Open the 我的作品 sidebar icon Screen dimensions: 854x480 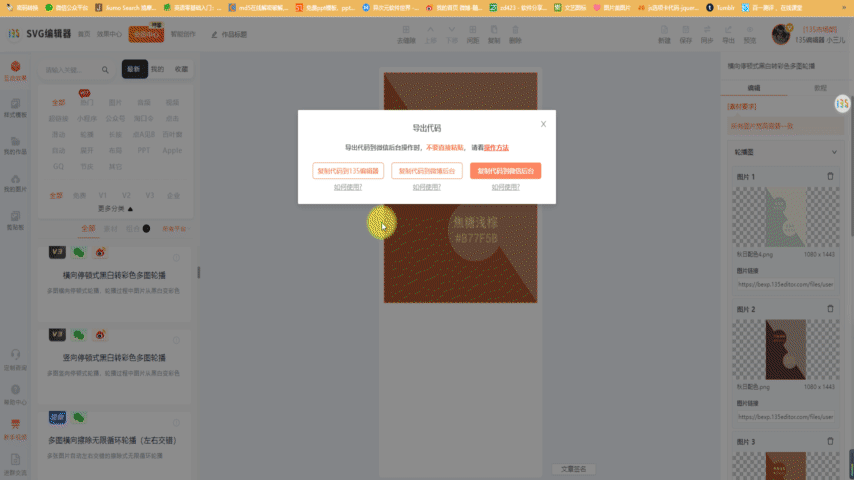[x=15, y=145]
